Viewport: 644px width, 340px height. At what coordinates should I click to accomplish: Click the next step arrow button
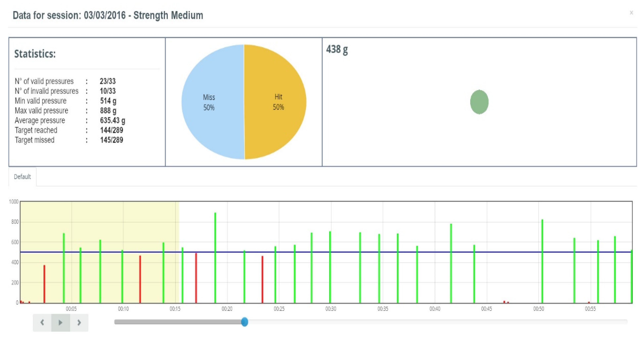point(79,322)
